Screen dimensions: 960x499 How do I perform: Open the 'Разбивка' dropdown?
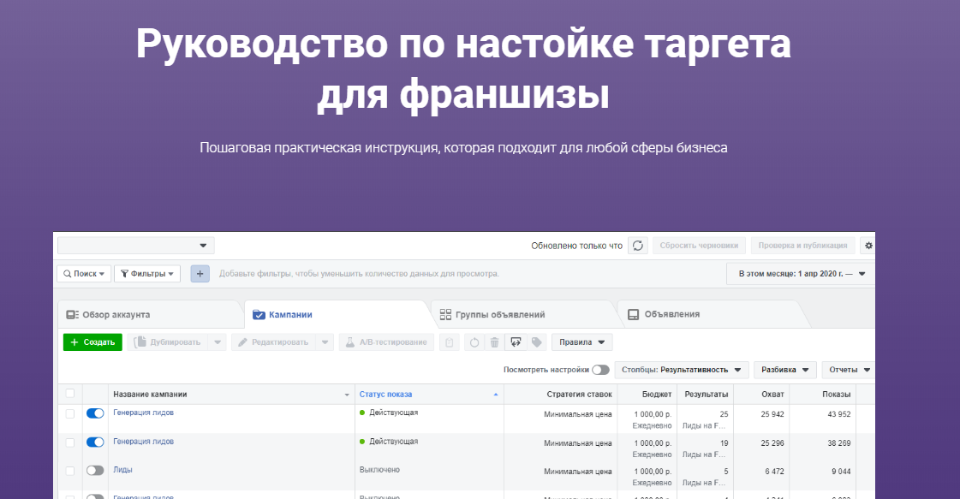tap(785, 369)
